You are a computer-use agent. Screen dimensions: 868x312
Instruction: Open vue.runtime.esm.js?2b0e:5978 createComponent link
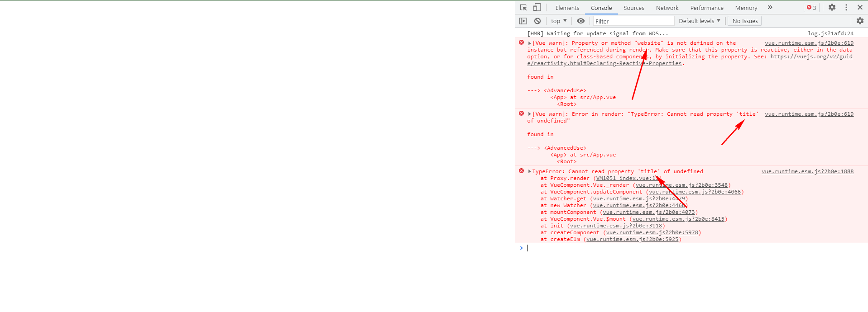coord(652,232)
